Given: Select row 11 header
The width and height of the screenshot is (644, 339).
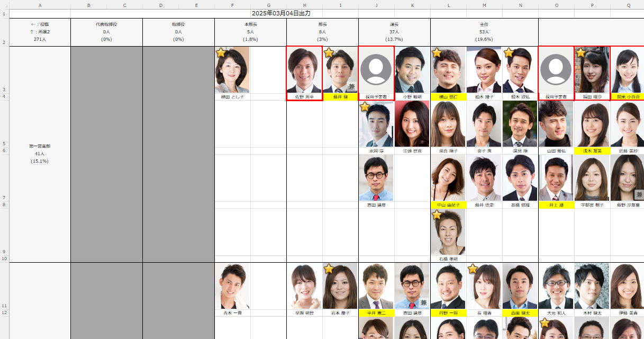Looking at the screenshot, I should pyautogui.click(x=5, y=286).
